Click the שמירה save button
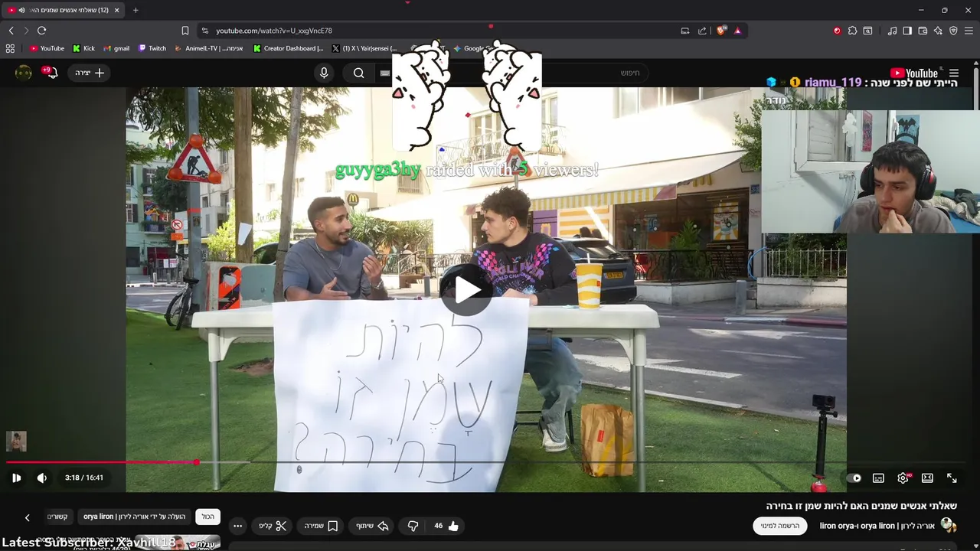 click(x=321, y=526)
